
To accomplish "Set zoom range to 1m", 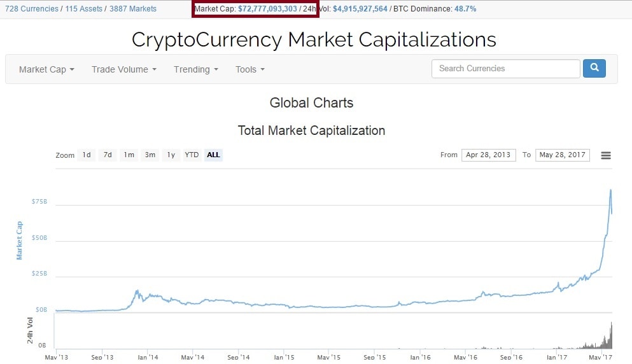I will [x=129, y=155].
